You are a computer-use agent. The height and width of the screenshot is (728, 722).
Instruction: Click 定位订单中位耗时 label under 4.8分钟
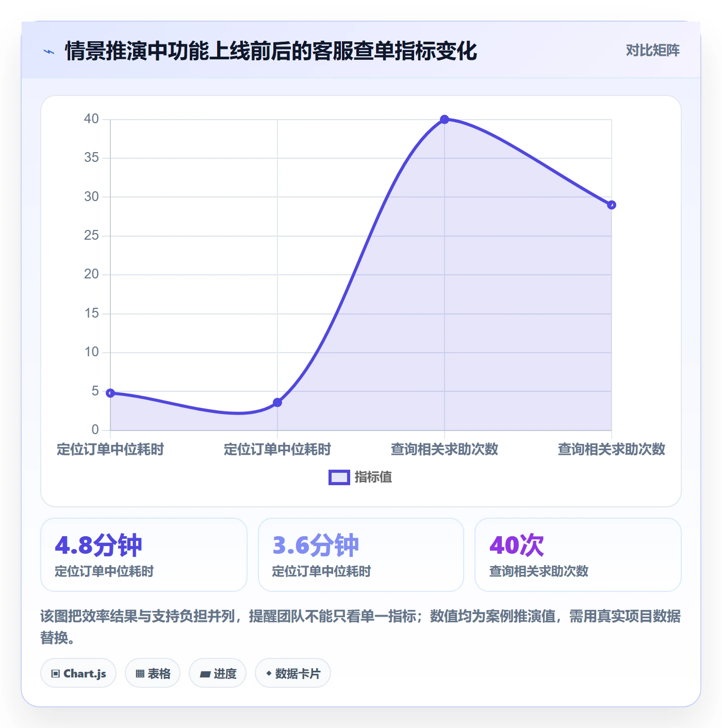[104, 571]
